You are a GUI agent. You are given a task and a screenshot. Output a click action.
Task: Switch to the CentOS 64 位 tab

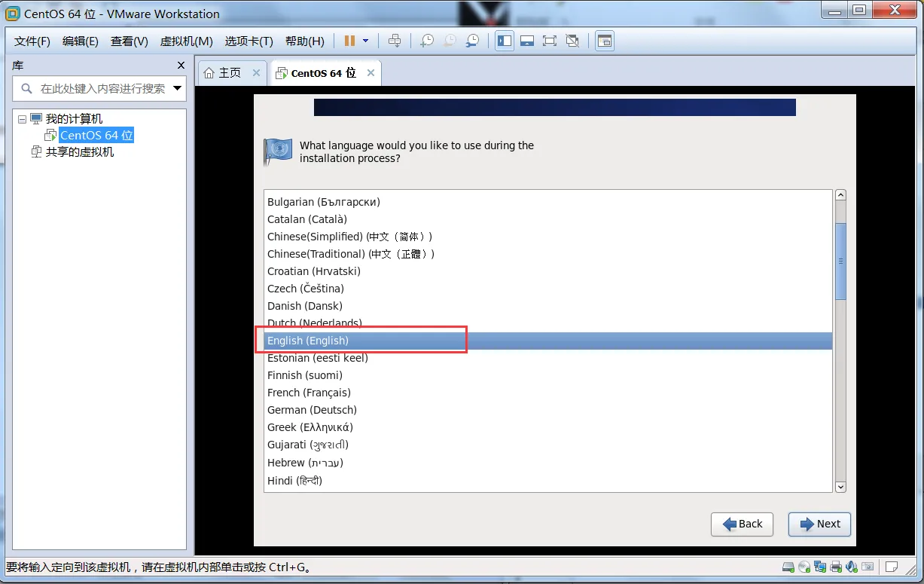(x=322, y=73)
